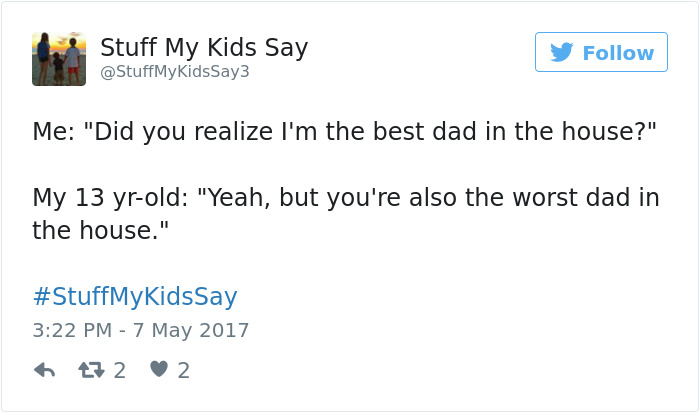Image resolution: width=700 pixels, height=413 pixels.
Task: Click the Twitter bird icon in Follow button
Action: (561, 52)
